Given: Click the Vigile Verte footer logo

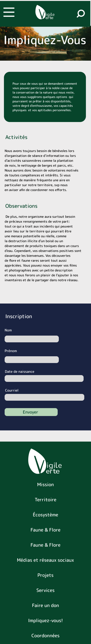Looking at the screenshot, I should tap(45, 461).
